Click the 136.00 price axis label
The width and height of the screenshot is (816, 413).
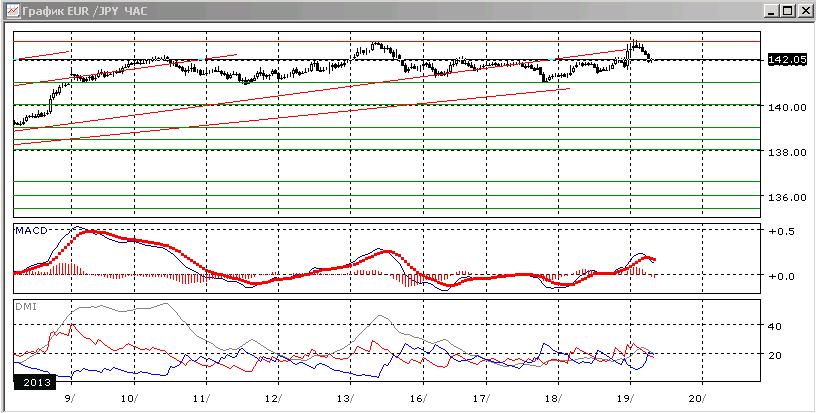coord(787,198)
